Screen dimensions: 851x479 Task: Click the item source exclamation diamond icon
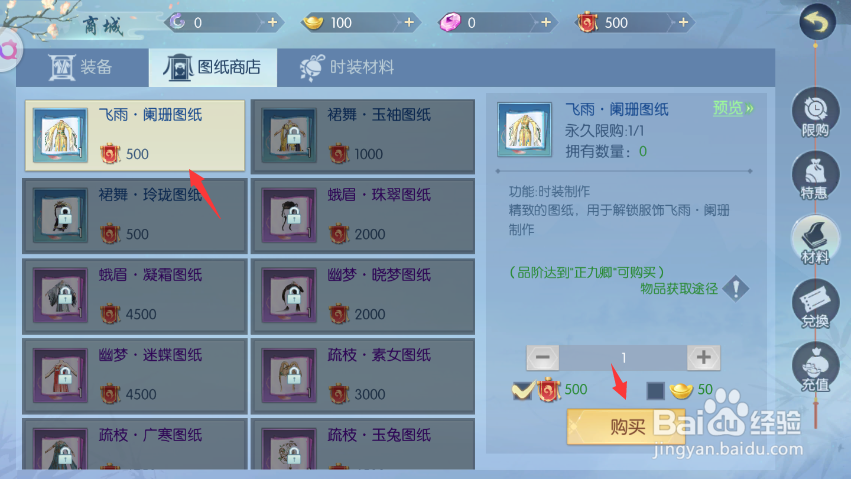(736, 289)
